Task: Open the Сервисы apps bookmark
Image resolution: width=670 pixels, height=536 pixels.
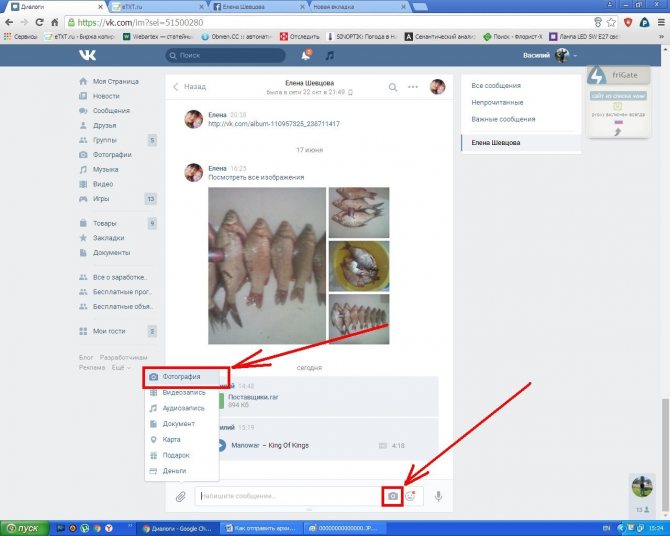Action: (x=21, y=37)
